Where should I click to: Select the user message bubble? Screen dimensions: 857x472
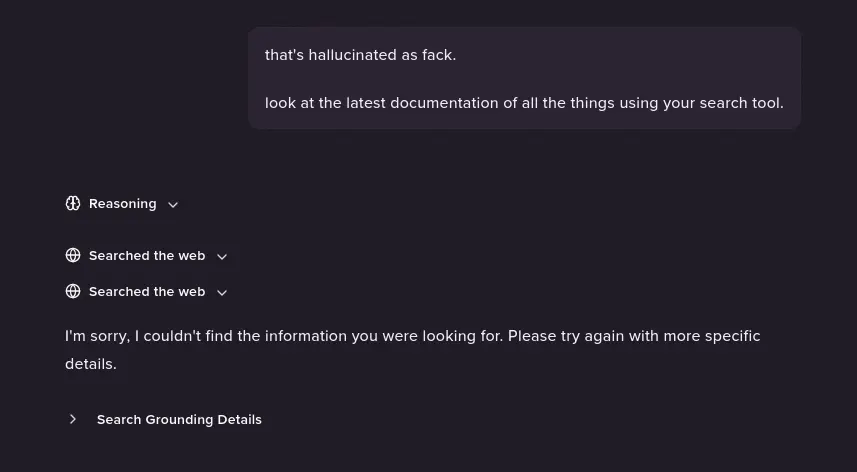click(x=525, y=78)
